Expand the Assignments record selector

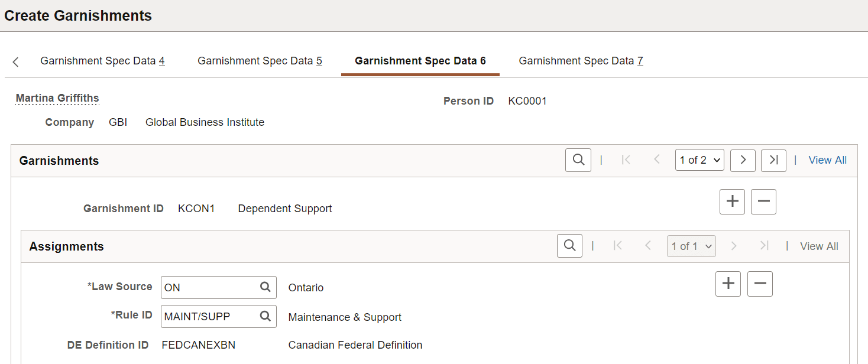[x=691, y=246]
